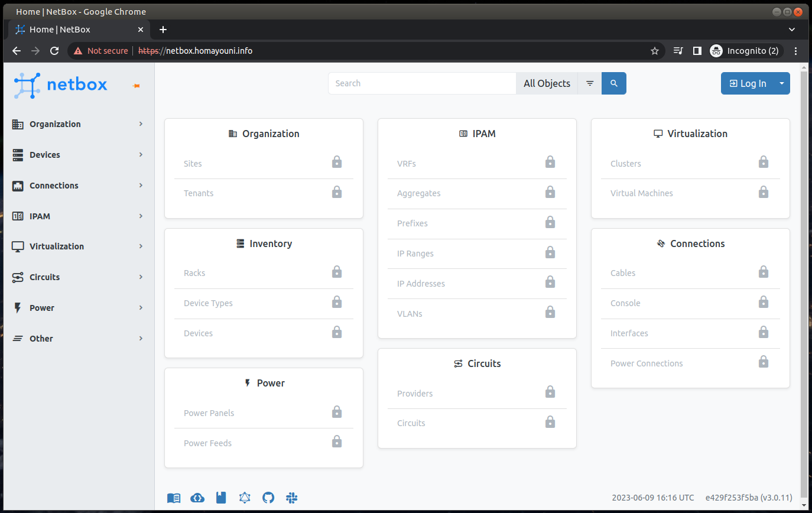Toggle the sidebar pin icon
This screenshot has height=513, width=812.
(x=137, y=86)
